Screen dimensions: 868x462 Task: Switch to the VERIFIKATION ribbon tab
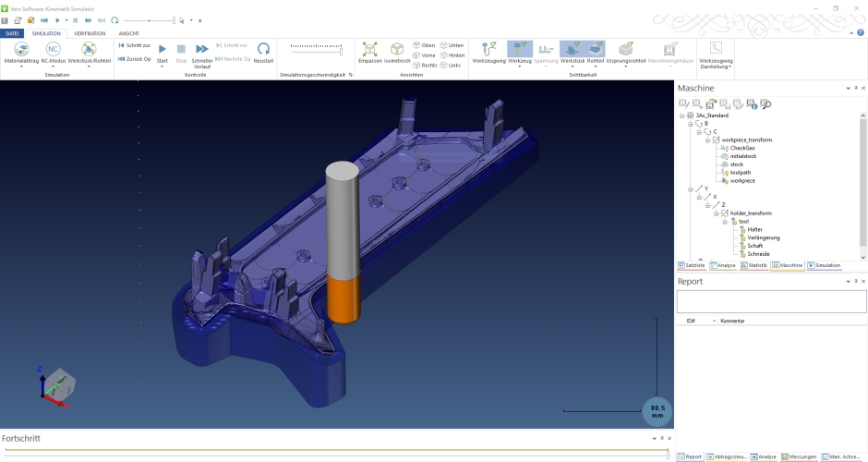90,34
